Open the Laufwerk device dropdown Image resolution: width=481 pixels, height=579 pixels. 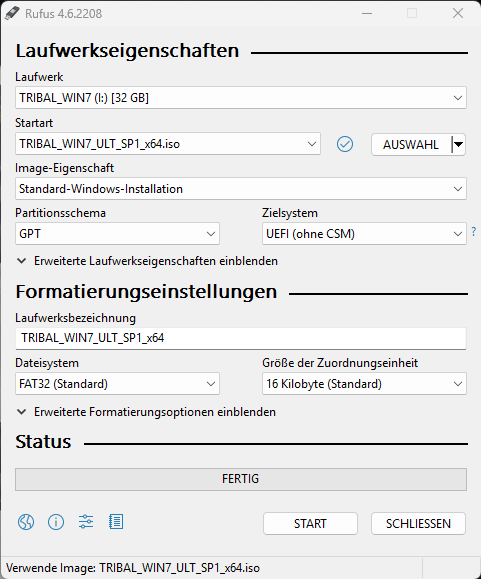pyautogui.click(x=241, y=98)
